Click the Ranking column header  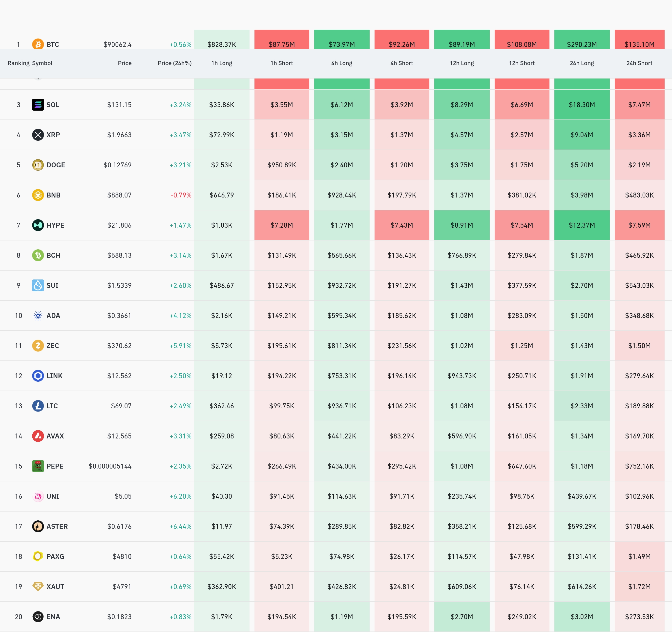click(18, 63)
